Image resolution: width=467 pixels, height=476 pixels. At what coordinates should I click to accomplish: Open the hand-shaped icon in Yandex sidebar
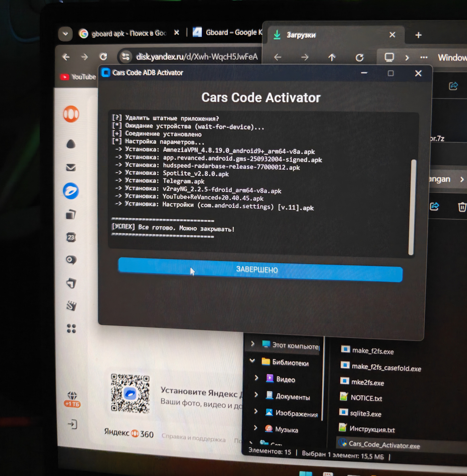[71, 306]
